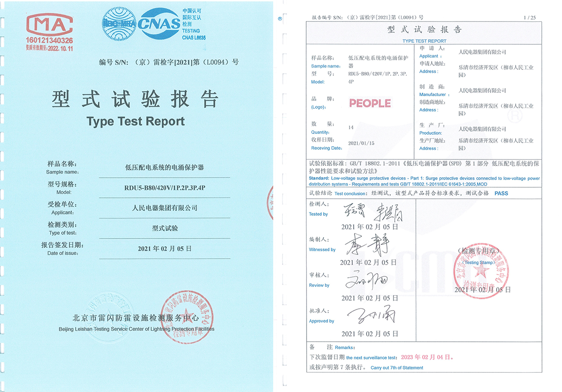The width and height of the screenshot is (562, 392).
Task: Click the large 'Type Test Report' cover title
Action: 135,121
